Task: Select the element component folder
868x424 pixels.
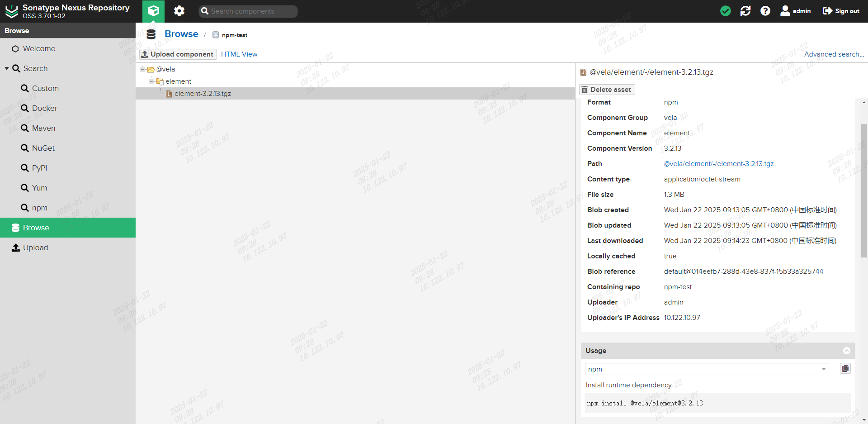Action: pos(178,81)
